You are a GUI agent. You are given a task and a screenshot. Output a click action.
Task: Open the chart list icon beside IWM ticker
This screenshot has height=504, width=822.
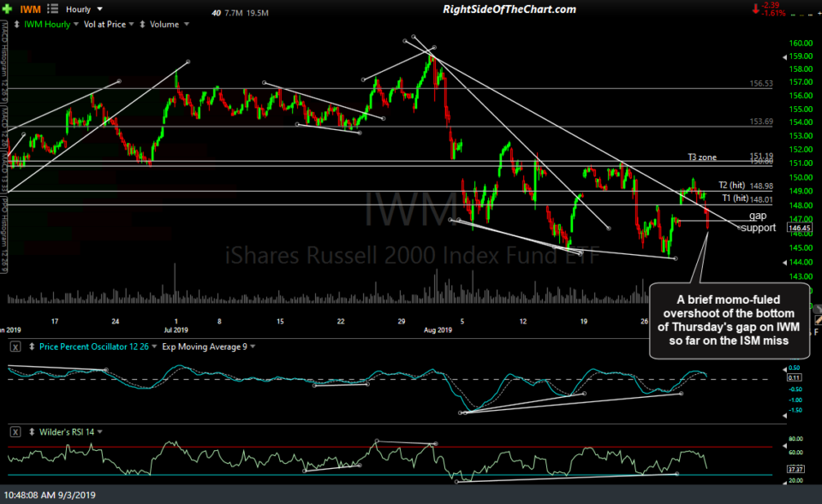coord(51,9)
